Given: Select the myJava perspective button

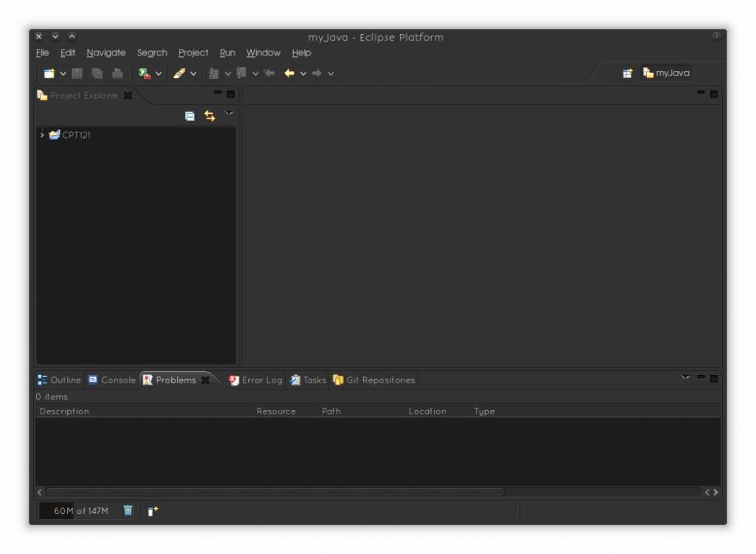Looking at the screenshot, I should click(x=667, y=73).
